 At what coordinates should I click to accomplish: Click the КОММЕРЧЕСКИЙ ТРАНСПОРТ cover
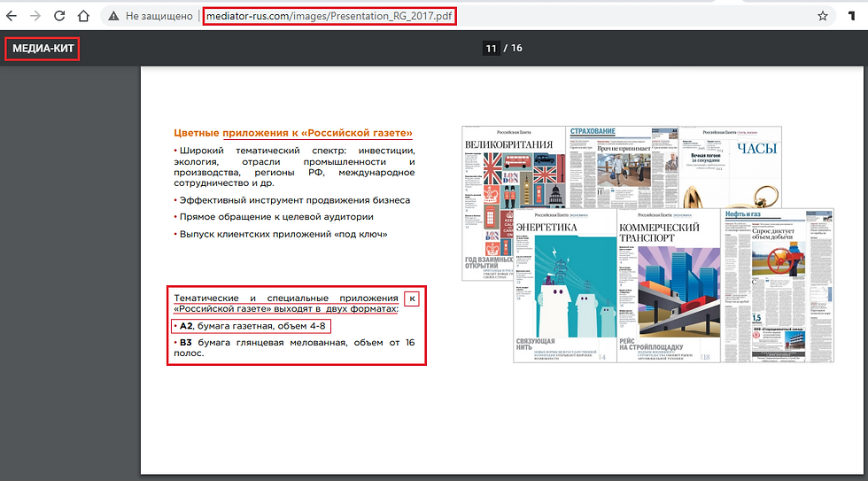(669, 285)
